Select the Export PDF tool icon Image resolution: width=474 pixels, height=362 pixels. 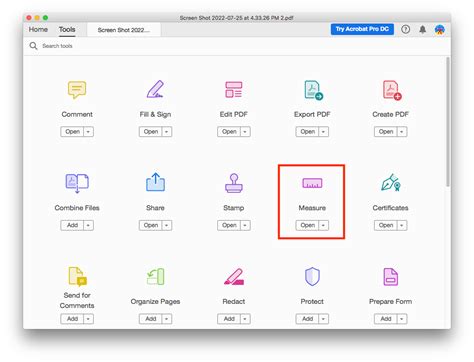tap(313, 90)
